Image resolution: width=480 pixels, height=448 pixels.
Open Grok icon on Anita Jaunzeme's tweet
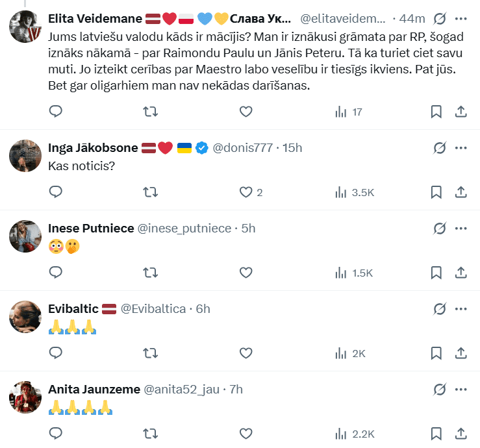coord(440,389)
